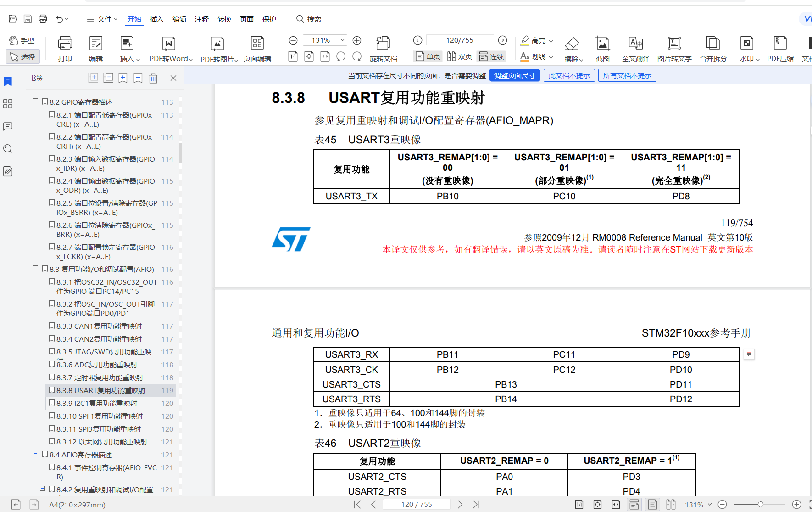Open the comments panel in left sidebar
Screen dimensions: 812x512
(8, 126)
